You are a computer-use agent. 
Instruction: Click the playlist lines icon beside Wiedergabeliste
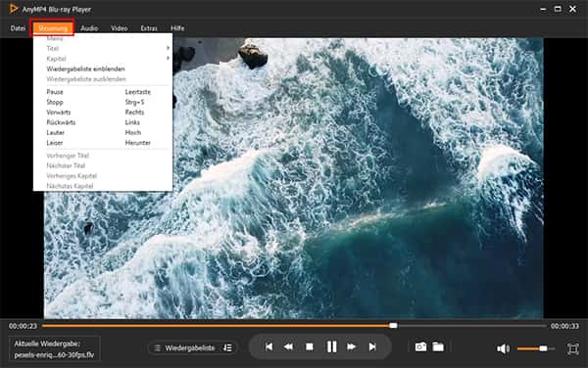click(x=158, y=348)
